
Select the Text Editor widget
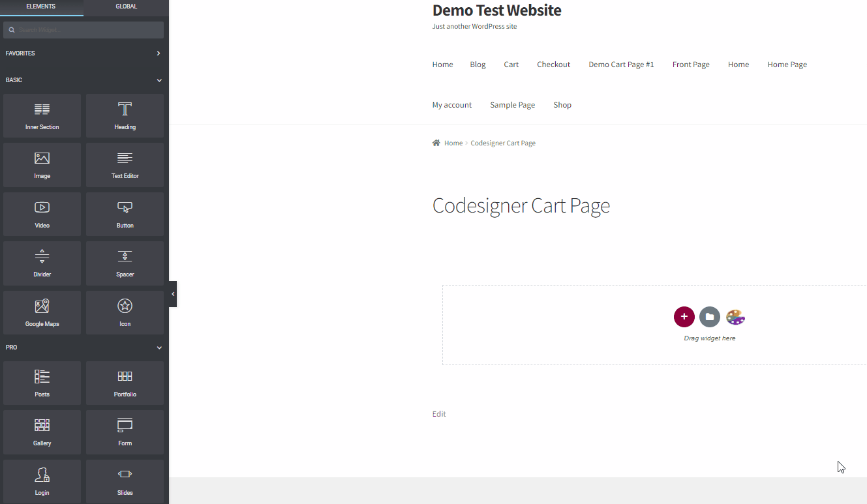click(125, 165)
